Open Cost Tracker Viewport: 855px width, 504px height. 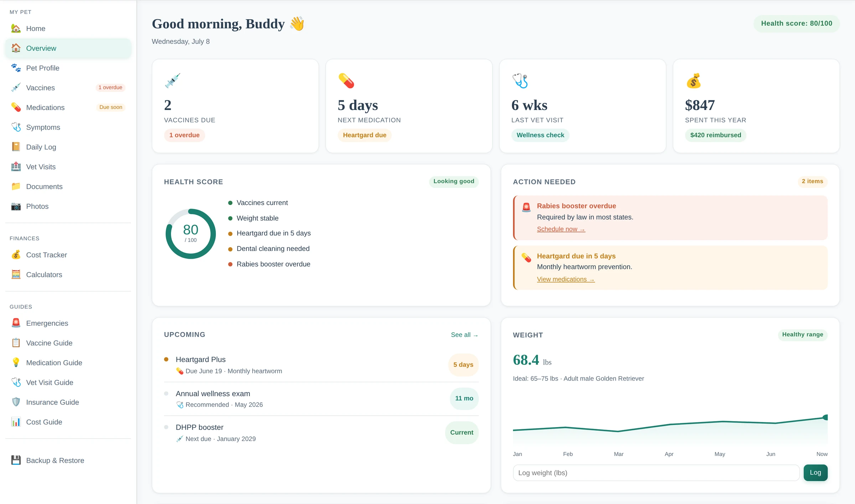tap(68, 255)
